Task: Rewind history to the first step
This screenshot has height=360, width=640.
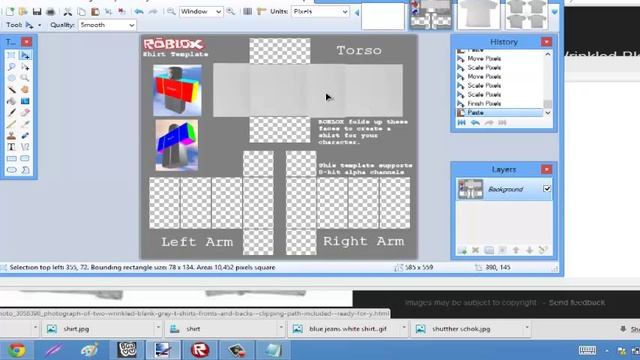Action: (462, 122)
